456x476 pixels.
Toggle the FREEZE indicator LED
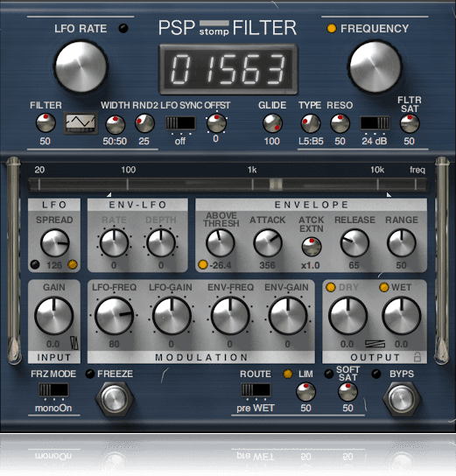point(90,374)
